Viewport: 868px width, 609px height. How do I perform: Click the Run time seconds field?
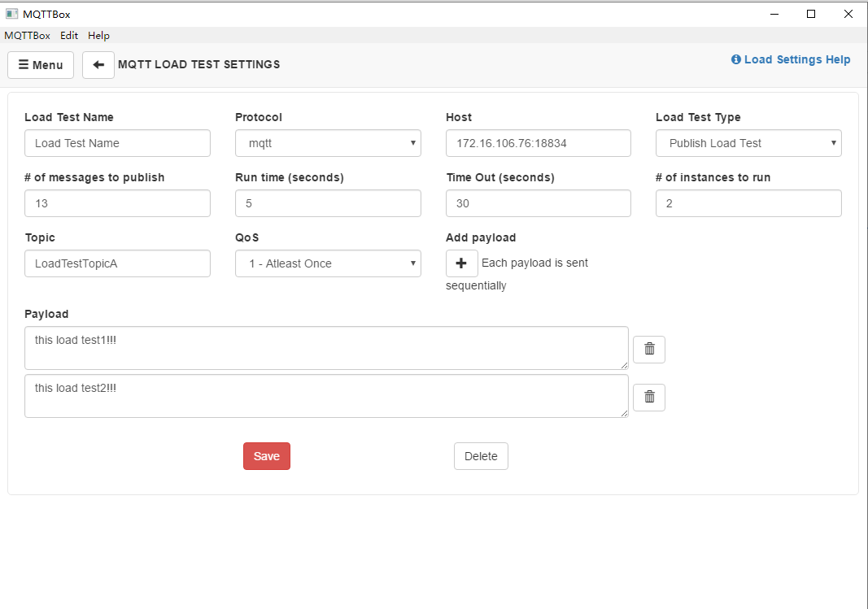pos(328,203)
